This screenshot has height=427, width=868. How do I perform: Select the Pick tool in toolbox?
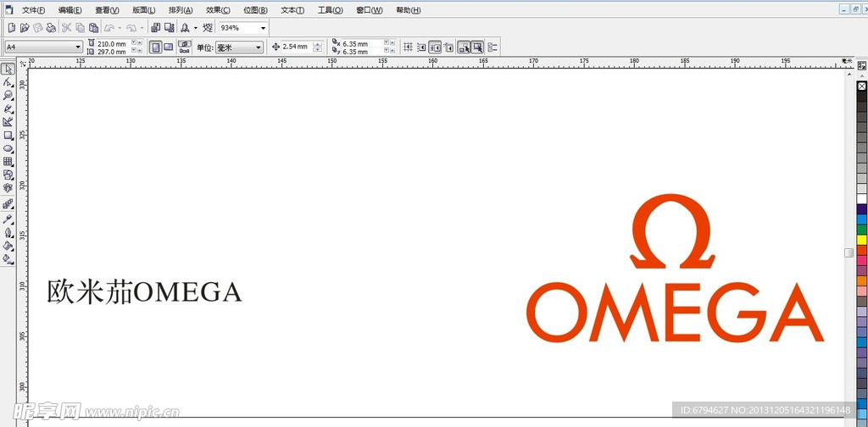[8, 69]
